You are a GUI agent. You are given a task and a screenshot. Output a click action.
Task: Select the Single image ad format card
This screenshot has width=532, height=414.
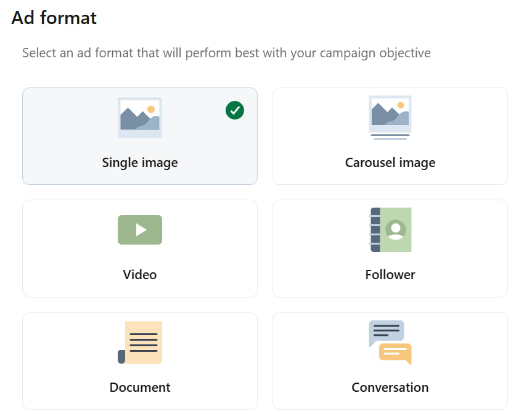click(140, 136)
